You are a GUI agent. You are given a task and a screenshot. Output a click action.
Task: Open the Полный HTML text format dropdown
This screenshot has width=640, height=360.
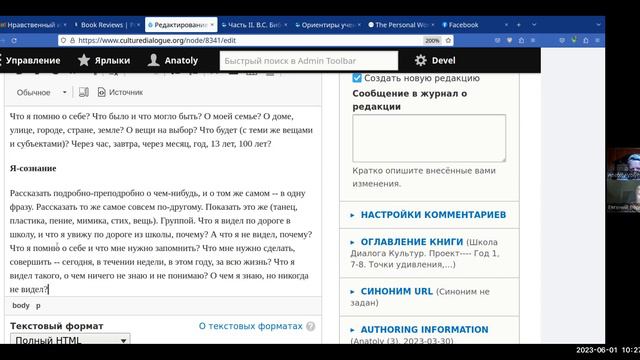click(x=70, y=340)
